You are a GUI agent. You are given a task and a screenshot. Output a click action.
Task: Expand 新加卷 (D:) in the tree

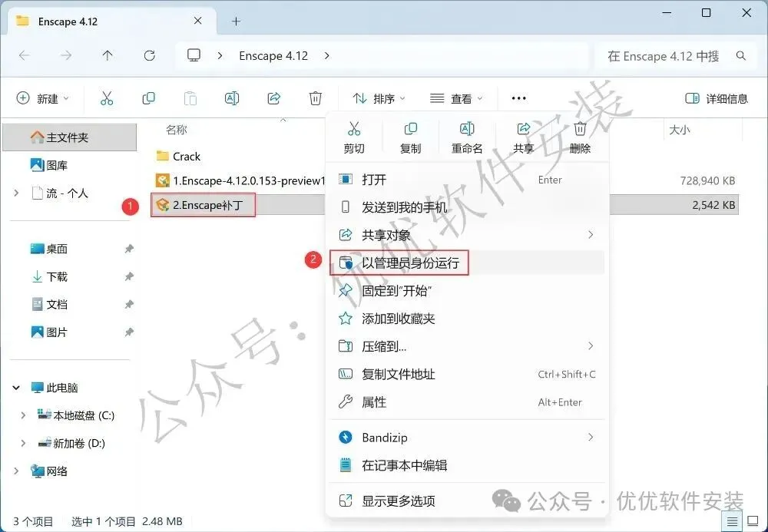click(23, 444)
